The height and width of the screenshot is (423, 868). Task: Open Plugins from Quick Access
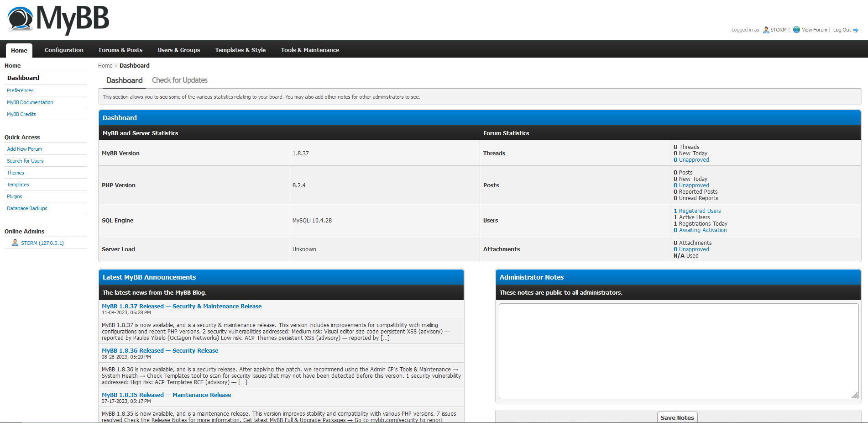(x=15, y=196)
